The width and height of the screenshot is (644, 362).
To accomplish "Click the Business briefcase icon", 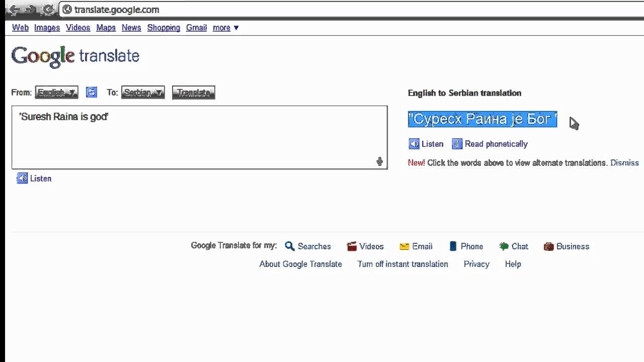I will coord(548,246).
